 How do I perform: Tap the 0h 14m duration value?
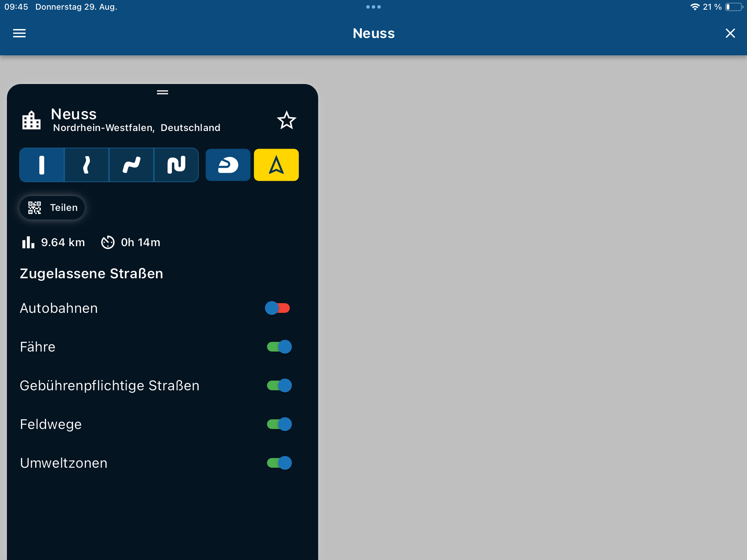click(x=141, y=242)
